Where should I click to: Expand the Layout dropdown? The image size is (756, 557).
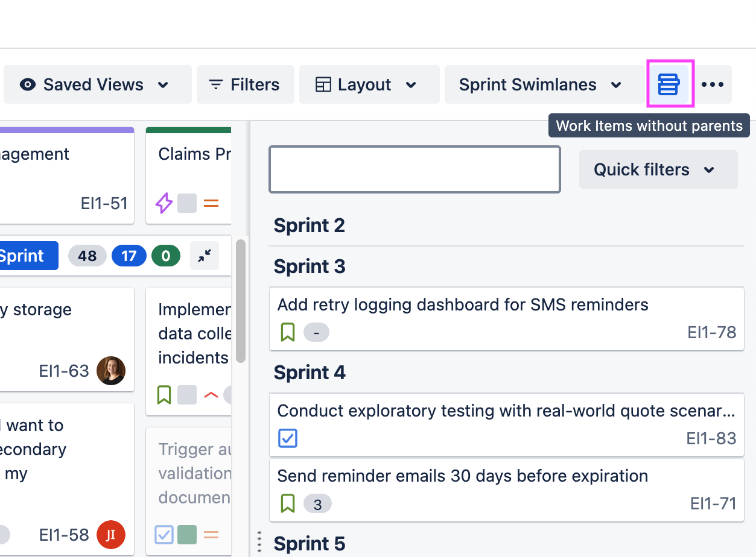click(x=366, y=84)
